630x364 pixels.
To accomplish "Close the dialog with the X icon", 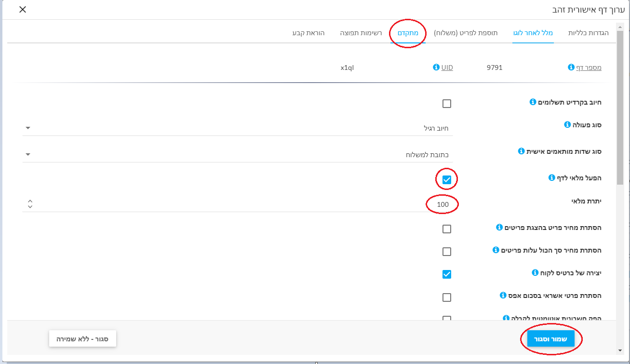I will pyautogui.click(x=23, y=10).
